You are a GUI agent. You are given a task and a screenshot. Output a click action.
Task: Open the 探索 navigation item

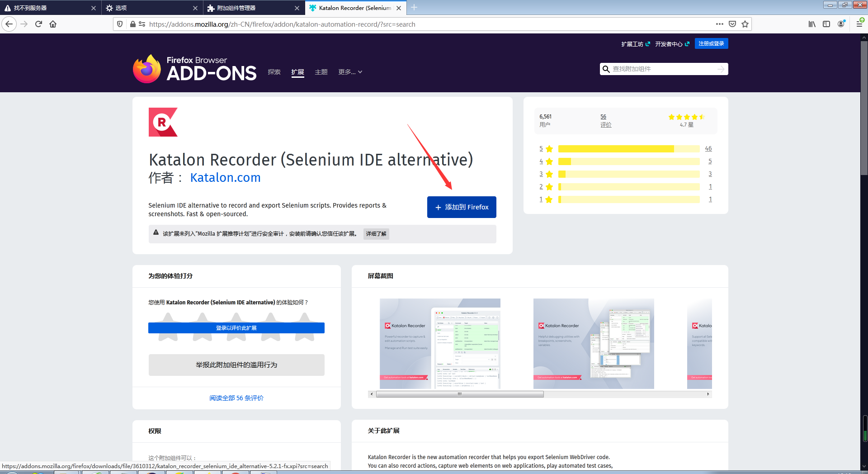[274, 72]
